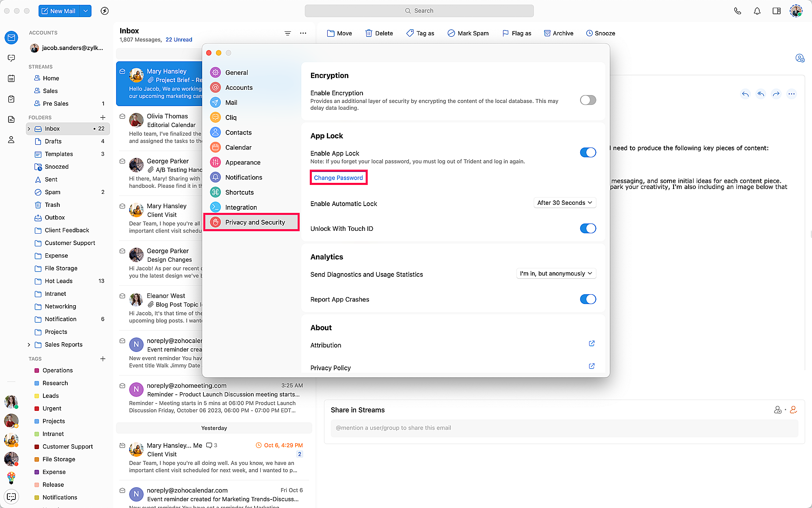Click the reply all arrow icon
812x508 pixels.
coord(760,94)
